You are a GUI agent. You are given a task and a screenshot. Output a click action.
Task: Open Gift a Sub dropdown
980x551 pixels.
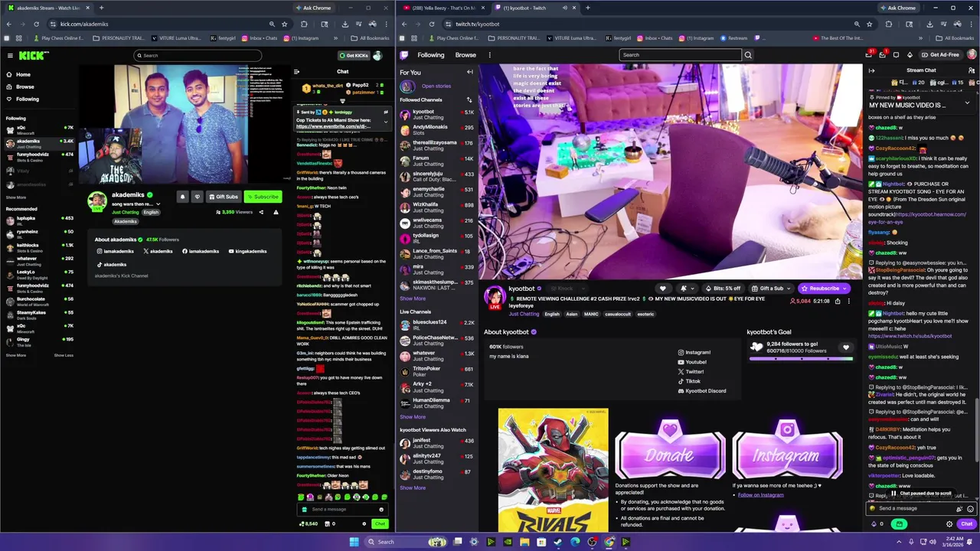tap(771, 289)
